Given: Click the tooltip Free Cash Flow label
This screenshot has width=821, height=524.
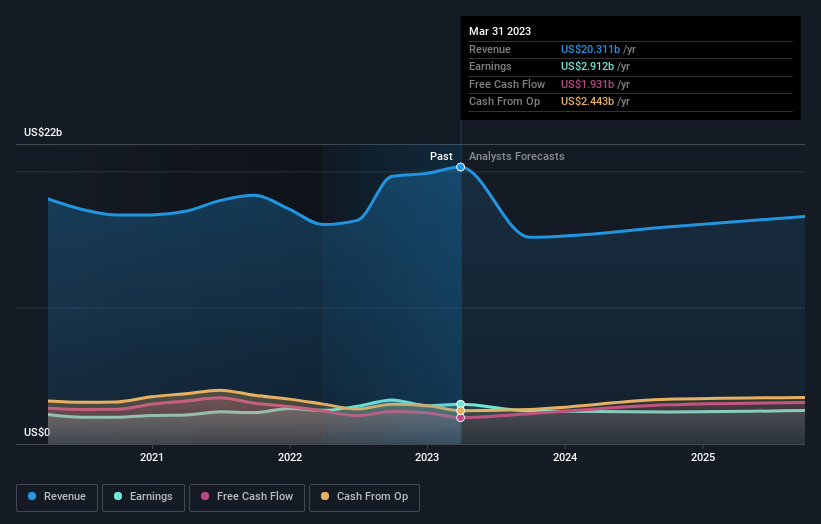Looking at the screenshot, I should (507, 84).
